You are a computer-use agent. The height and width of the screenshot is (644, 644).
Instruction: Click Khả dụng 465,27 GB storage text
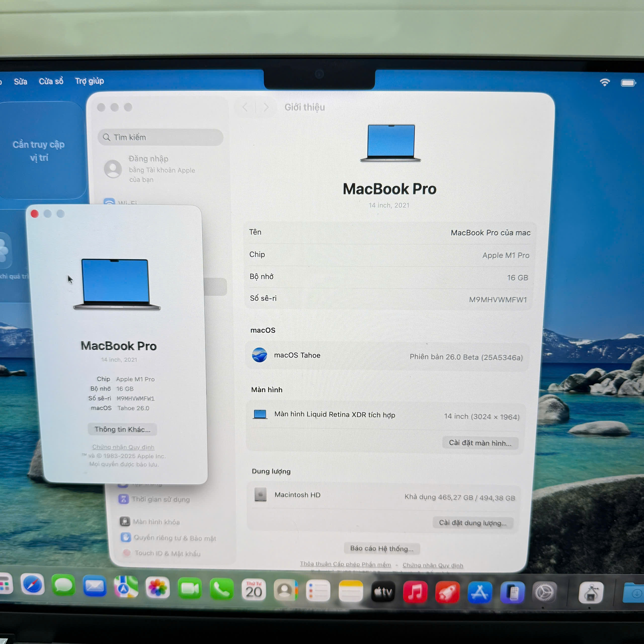(x=460, y=497)
